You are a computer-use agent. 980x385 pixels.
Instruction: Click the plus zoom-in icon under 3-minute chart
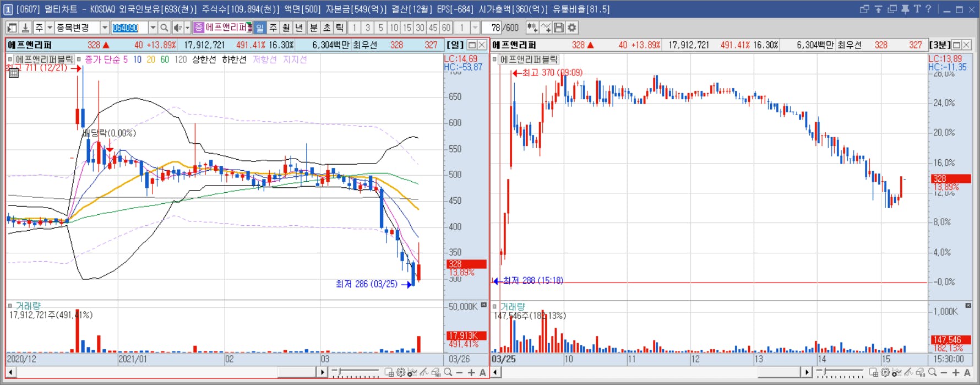pos(956,373)
